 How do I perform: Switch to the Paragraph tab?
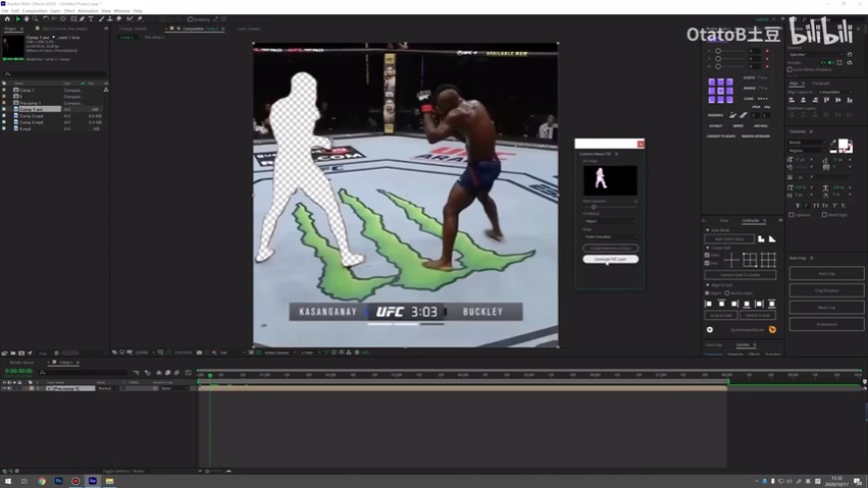(821, 83)
